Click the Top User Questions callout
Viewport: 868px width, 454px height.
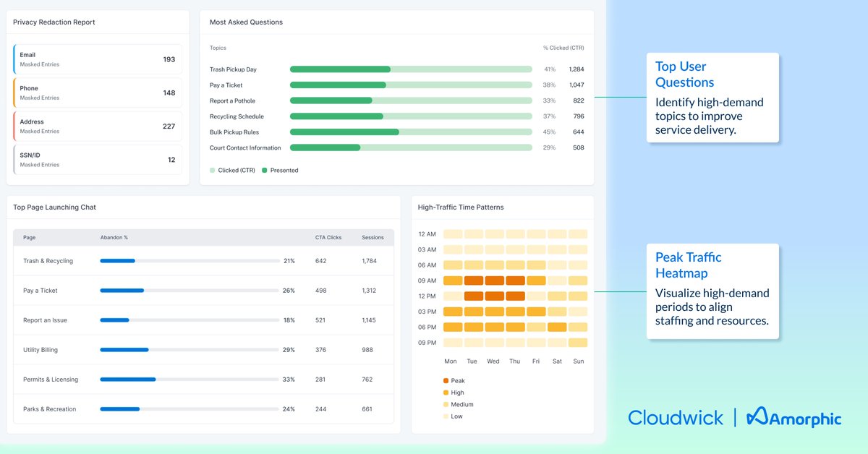(x=712, y=98)
